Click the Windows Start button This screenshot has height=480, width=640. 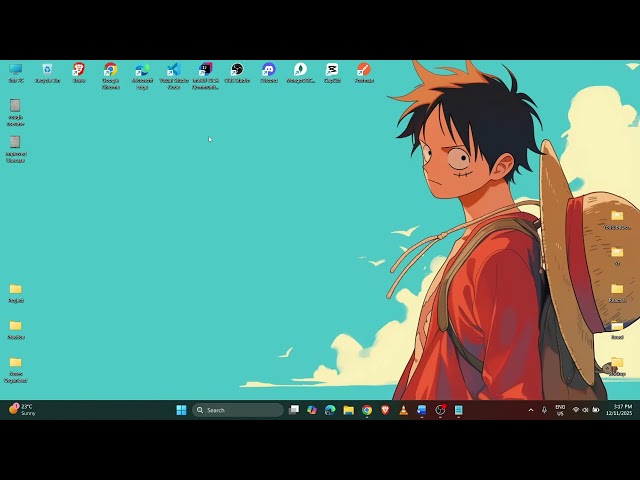coord(181,410)
